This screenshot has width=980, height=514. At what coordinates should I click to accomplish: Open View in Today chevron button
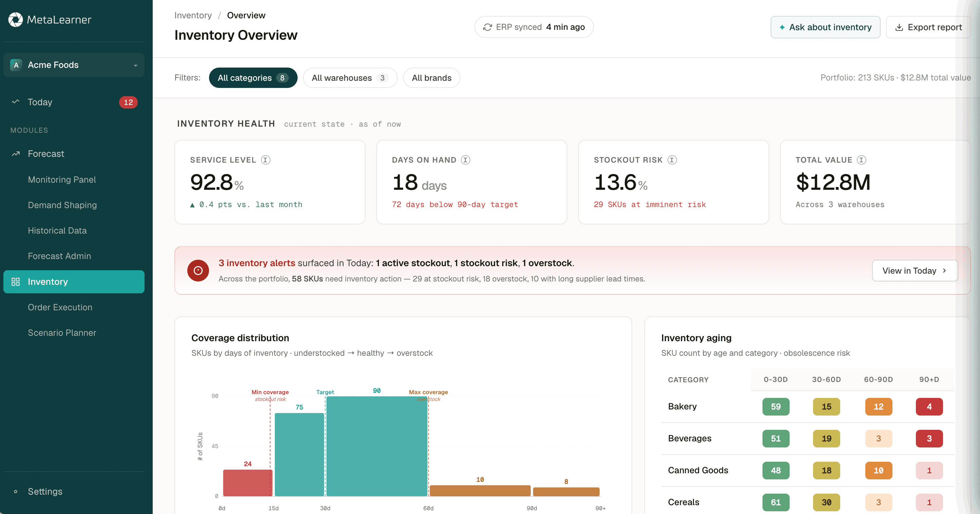pyautogui.click(x=915, y=271)
